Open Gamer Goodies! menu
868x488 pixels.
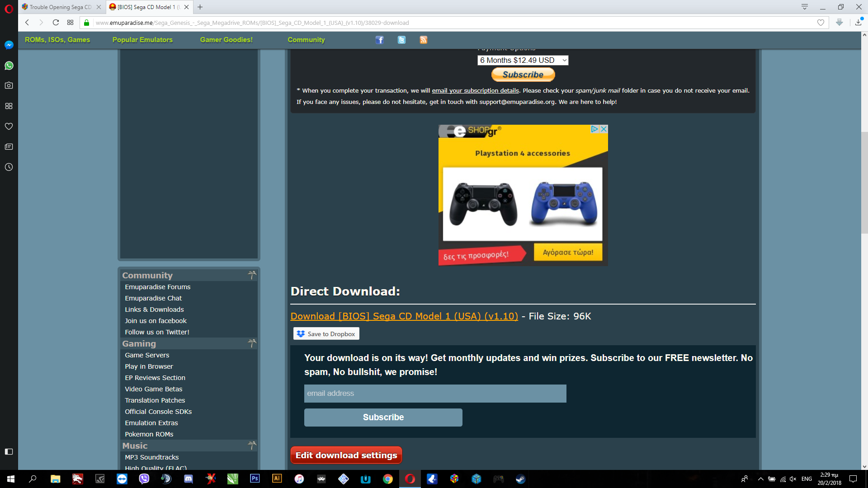(226, 40)
